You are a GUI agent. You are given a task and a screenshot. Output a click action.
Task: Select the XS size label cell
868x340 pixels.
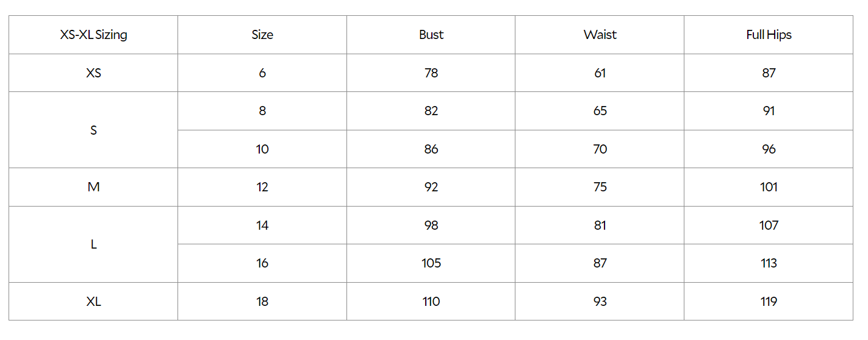(x=93, y=73)
